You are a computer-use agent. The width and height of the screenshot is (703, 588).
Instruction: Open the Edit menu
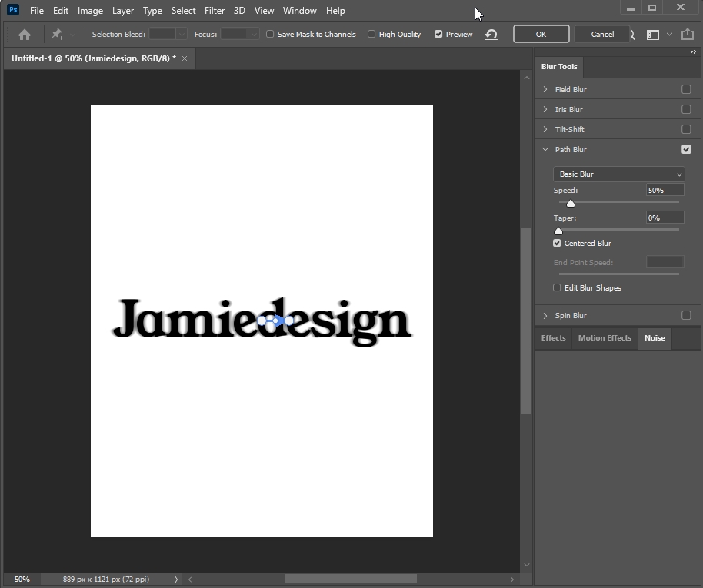click(x=61, y=10)
